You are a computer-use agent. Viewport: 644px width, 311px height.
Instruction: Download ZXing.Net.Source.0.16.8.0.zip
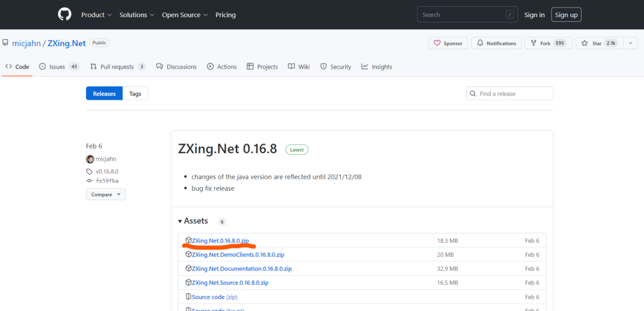(x=230, y=283)
